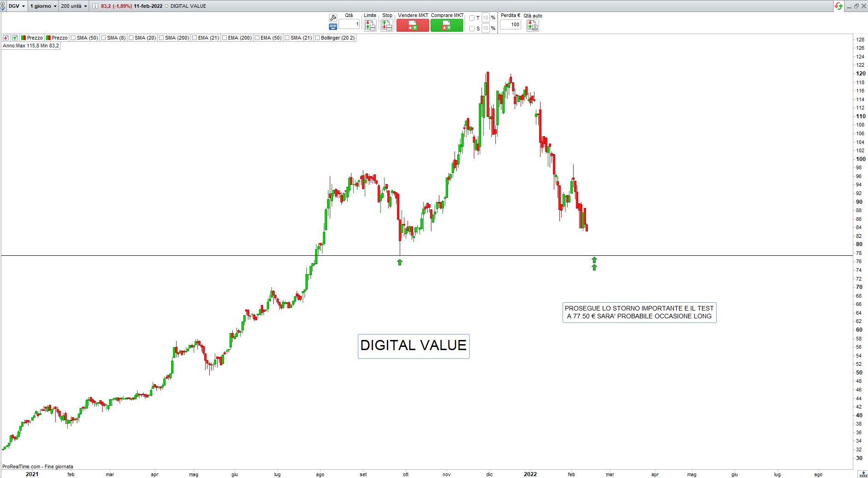Enable the SMA (8) indicator checkbox

(x=103, y=38)
